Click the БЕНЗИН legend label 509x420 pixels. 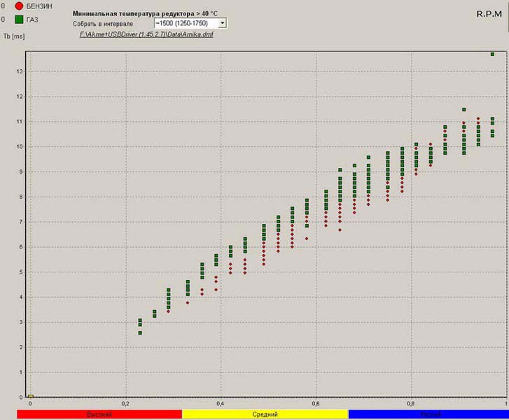39,6
